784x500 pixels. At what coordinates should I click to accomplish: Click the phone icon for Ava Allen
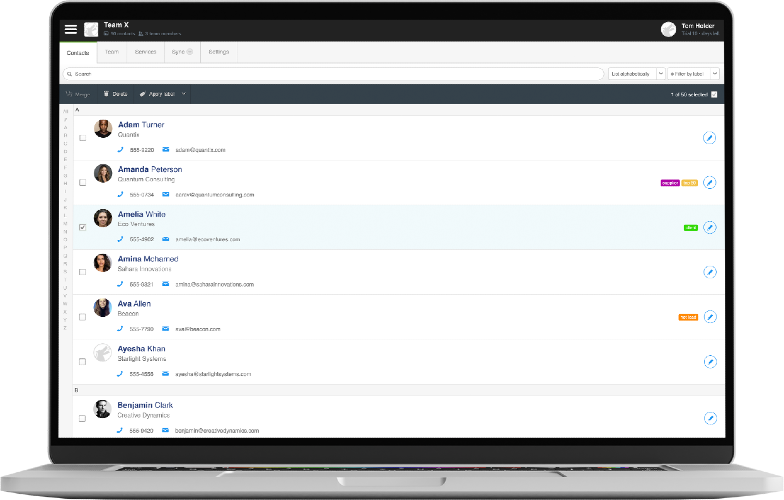[x=120, y=328]
